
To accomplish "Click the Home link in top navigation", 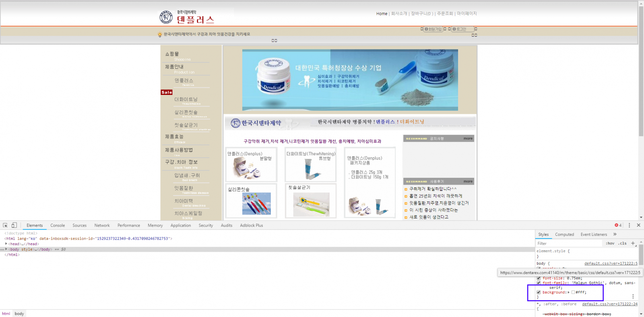I will [x=382, y=14].
